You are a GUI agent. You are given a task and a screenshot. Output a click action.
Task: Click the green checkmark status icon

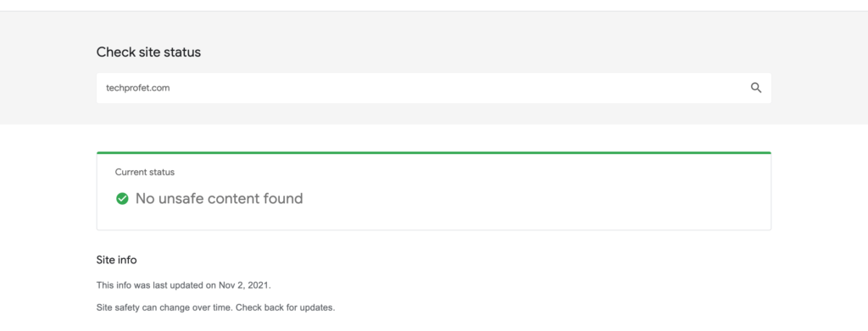[122, 198]
